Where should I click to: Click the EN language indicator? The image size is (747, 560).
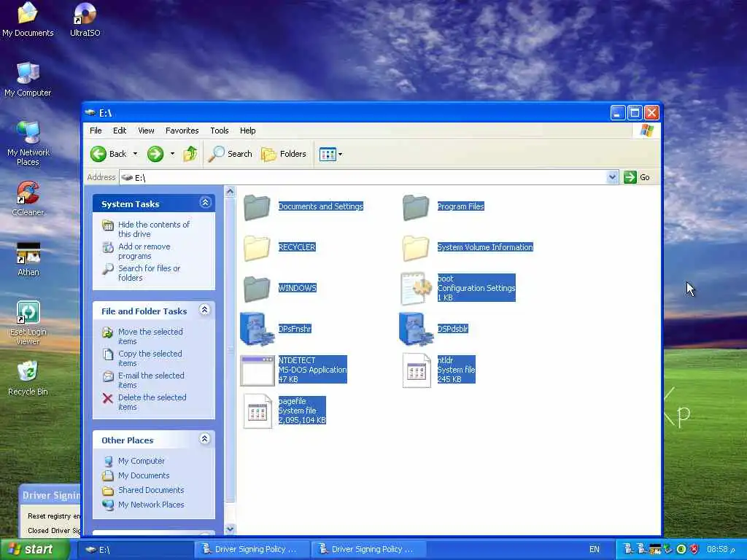(594, 549)
